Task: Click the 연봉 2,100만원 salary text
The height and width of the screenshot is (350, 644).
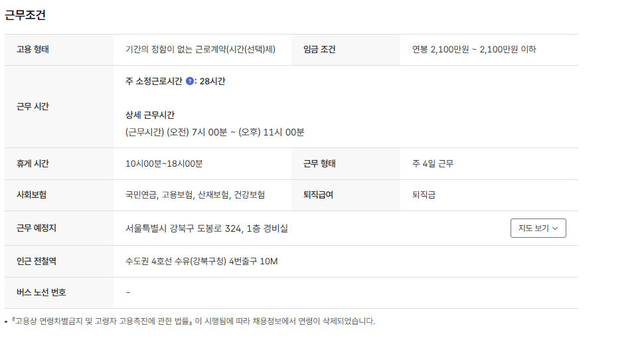Action: (x=473, y=50)
